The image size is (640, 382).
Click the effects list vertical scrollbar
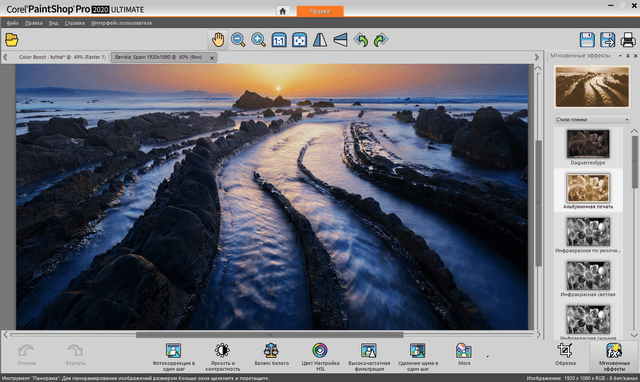(x=635, y=162)
